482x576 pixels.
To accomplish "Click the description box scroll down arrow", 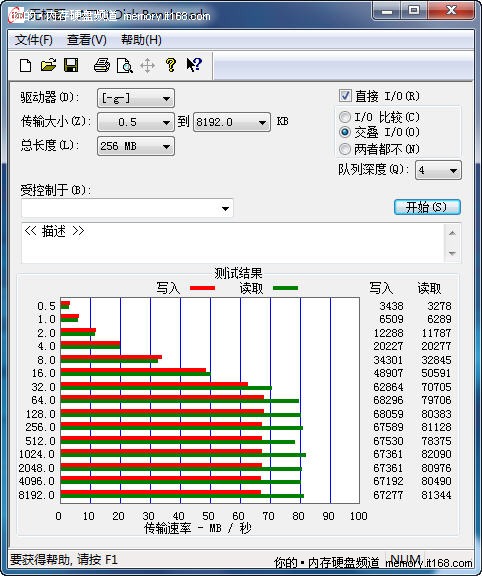I will [x=452, y=253].
